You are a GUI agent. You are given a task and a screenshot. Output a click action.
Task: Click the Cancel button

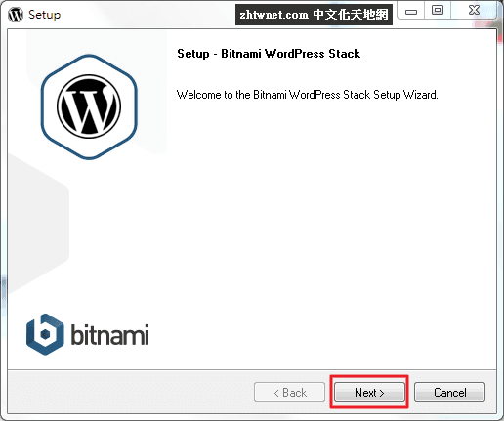449,392
